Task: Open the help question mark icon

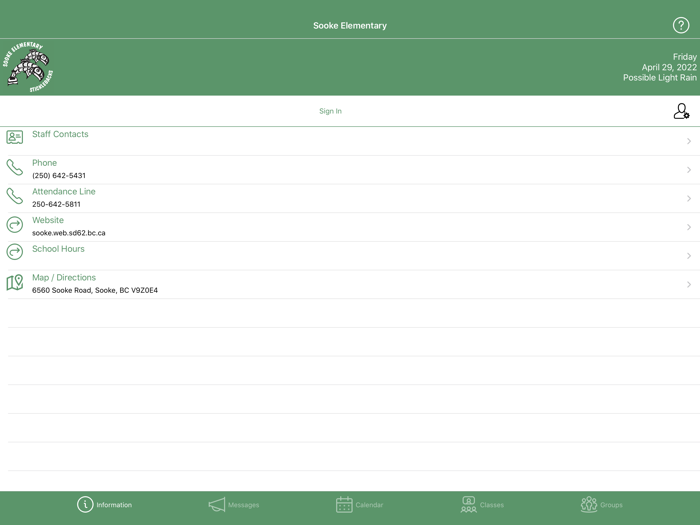Action: pyautogui.click(x=681, y=25)
